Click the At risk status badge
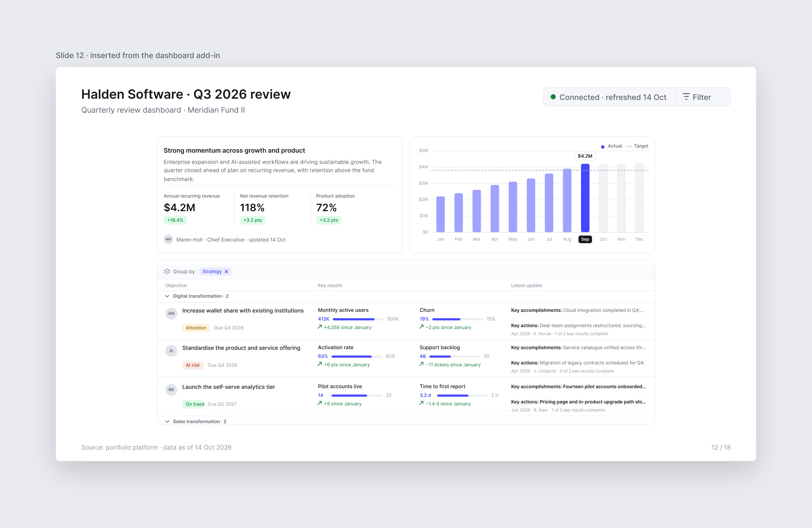Image resolution: width=812 pixels, height=528 pixels. 193,365
